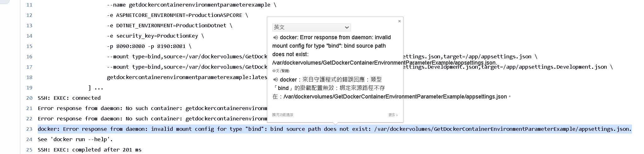Click the DOTNET_ENVIRONMENT=ProductionDotnet line
Viewport: 644px width, 154px height.
click(169, 25)
